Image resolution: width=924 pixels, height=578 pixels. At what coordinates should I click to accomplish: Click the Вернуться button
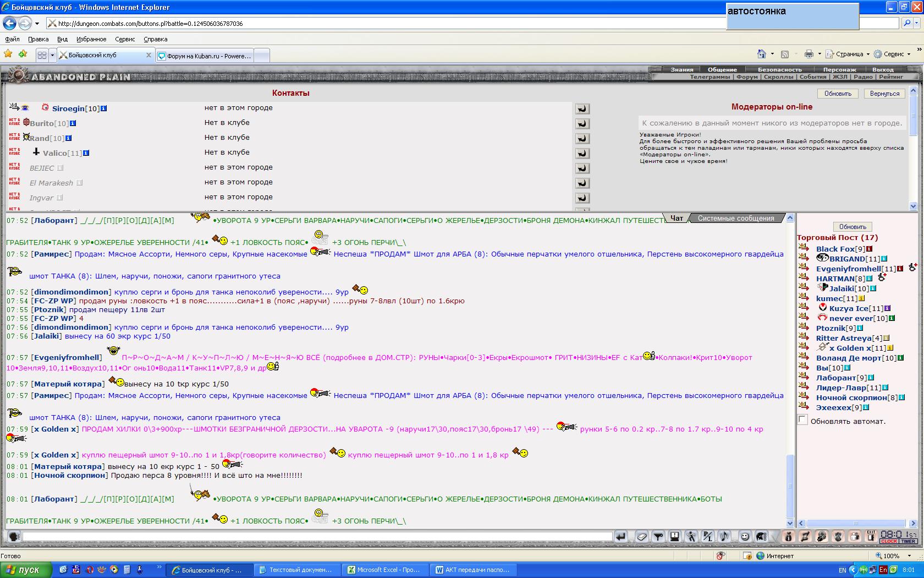point(884,94)
